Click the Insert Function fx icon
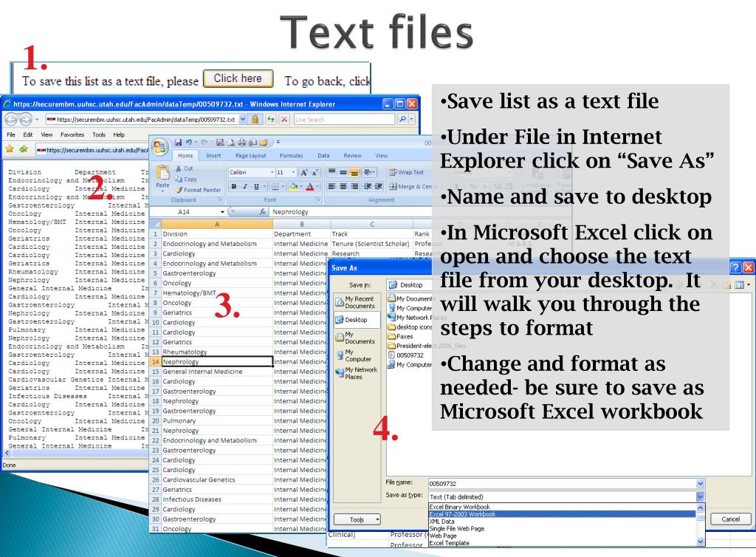This screenshot has height=557, width=756. click(262, 212)
